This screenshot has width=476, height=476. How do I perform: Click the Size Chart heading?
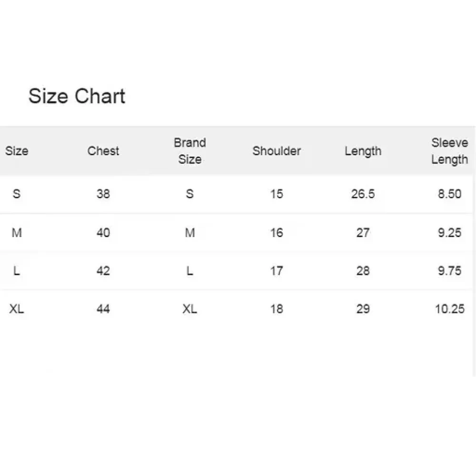click(x=77, y=96)
